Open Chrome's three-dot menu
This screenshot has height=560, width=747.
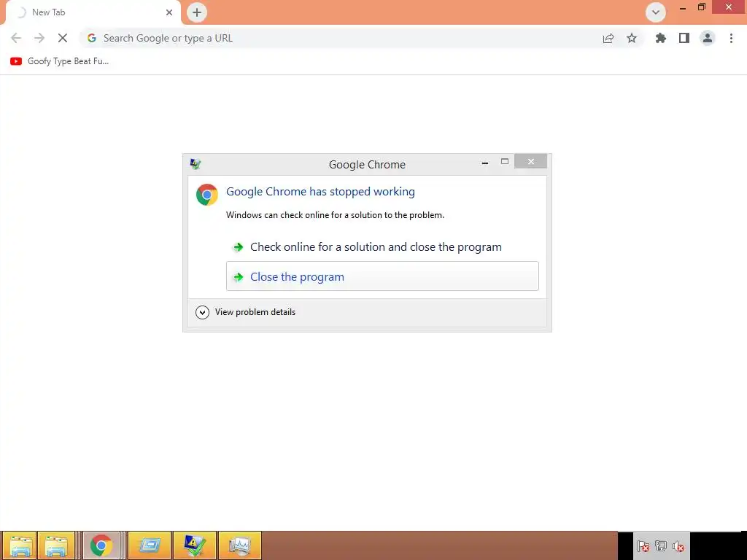731,38
